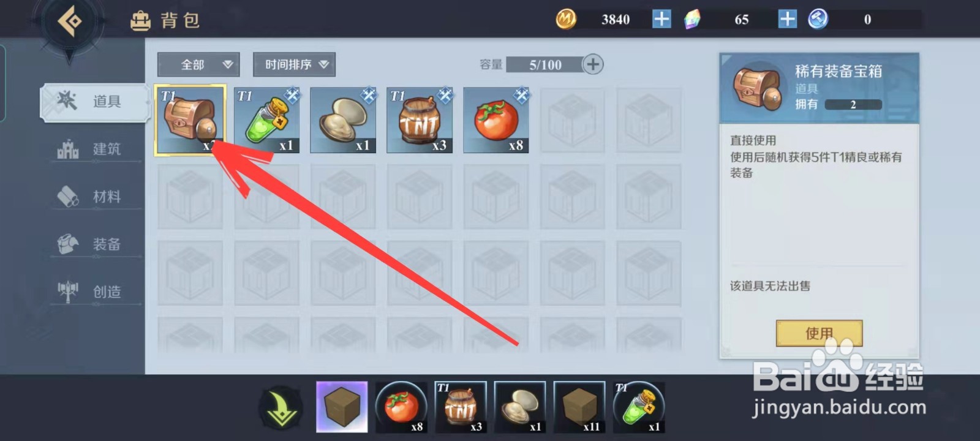
Task: Click the 使用 button
Action: click(819, 333)
